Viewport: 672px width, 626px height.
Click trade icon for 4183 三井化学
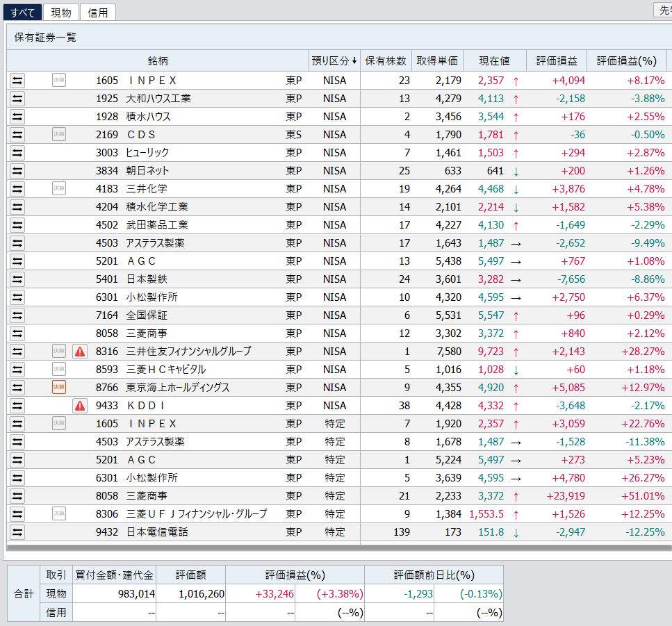tap(17, 189)
